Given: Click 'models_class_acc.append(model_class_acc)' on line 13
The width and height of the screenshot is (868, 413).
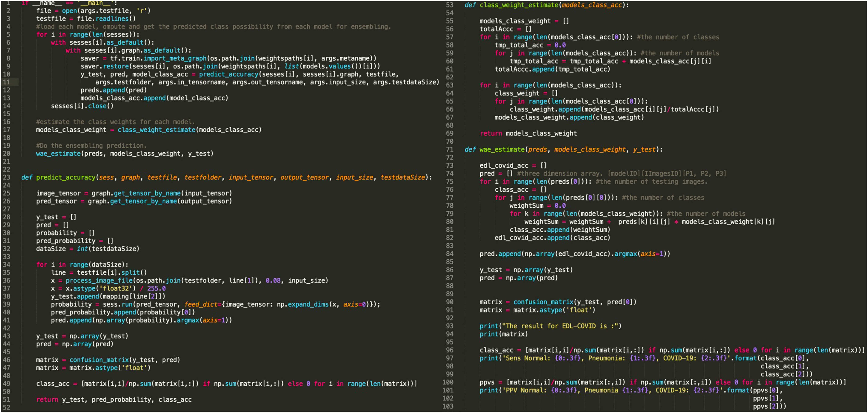Looking at the screenshot, I should (154, 98).
